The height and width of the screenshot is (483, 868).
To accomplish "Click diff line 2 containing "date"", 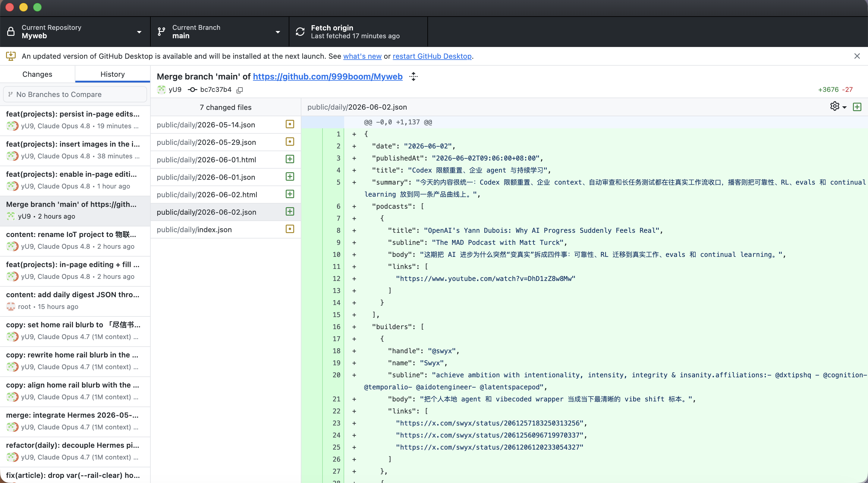I will coord(584,146).
